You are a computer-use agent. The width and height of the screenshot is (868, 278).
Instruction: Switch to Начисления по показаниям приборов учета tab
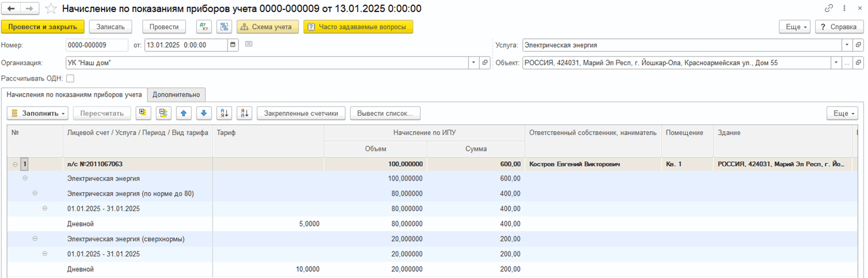[74, 95]
